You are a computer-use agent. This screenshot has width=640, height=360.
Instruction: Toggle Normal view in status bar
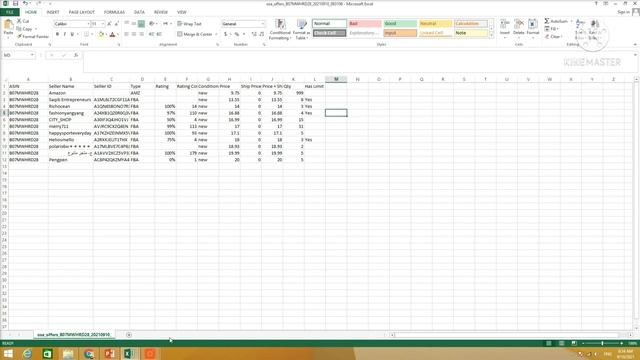click(549, 343)
